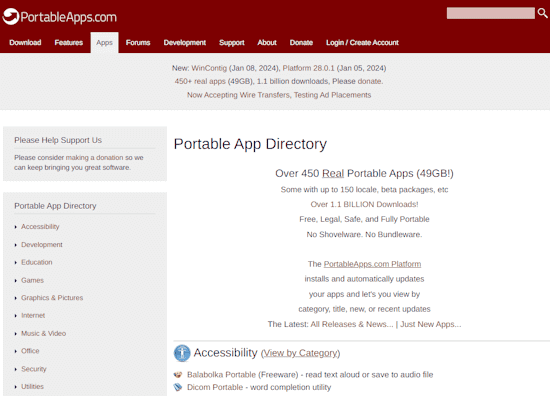Click the blue Accessibility category icon
This screenshot has height=396, width=550.
(182, 353)
